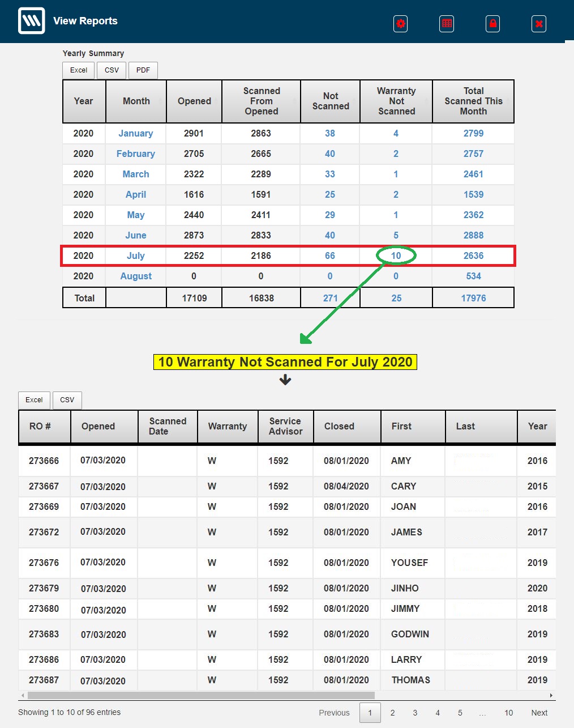The image size is (574, 728).
Task: Click Next in the pagination
Action: [539, 713]
